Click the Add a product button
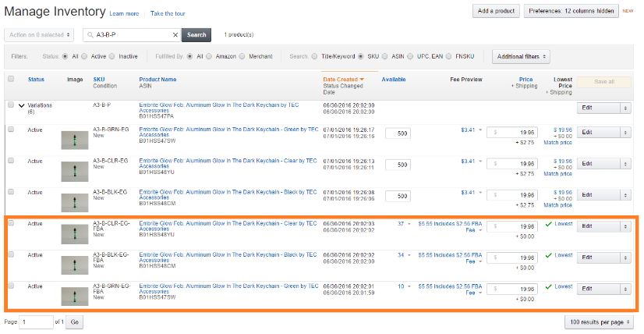 click(x=496, y=11)
